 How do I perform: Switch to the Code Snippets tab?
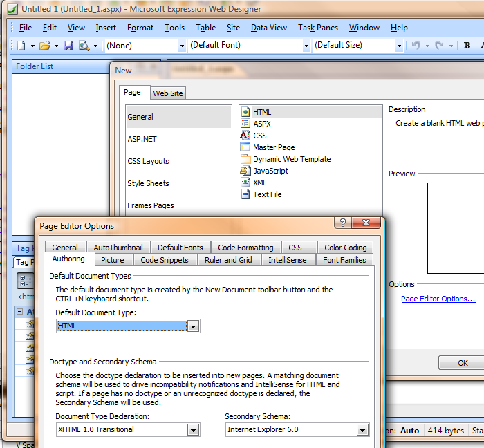coord(165,260)
